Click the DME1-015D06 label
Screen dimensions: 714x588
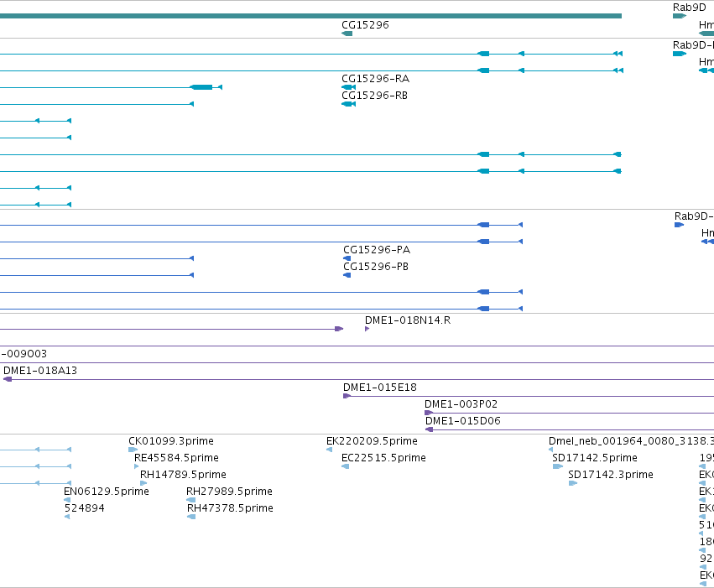462,421
